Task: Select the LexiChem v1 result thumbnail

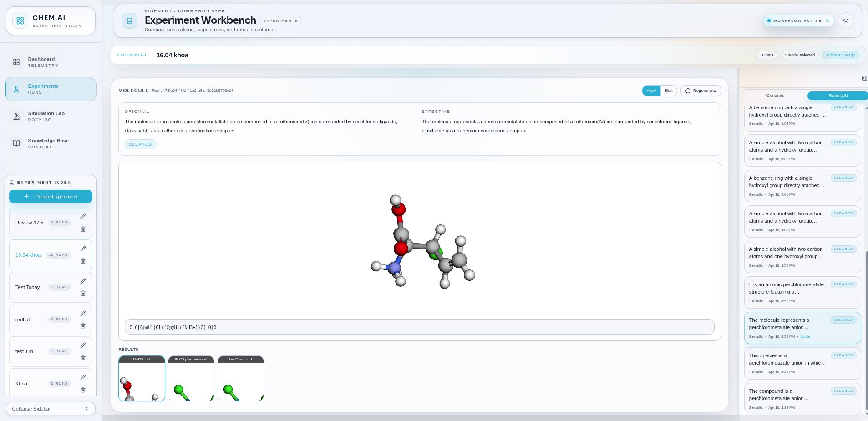Action: coord(241,379)
